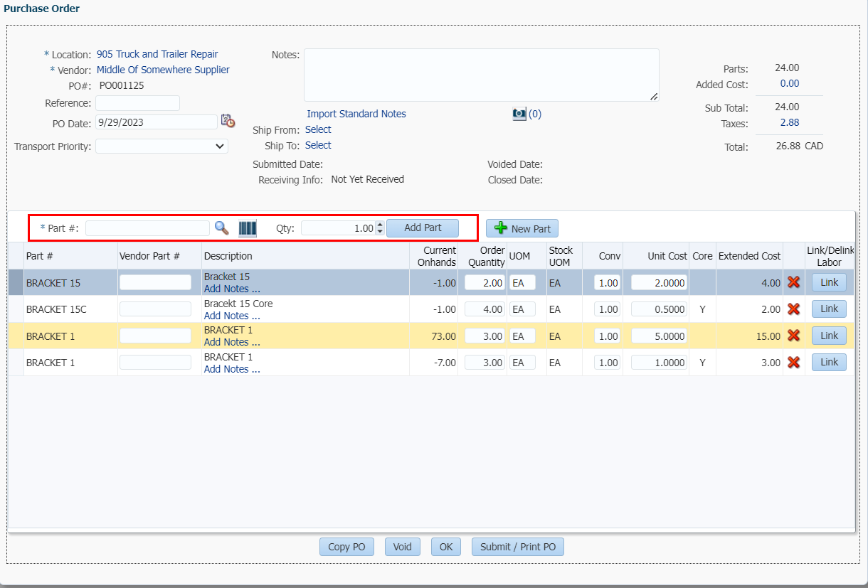
Task: Click Link button for BRACKET 15 row
Action: [x=830, y=282]
